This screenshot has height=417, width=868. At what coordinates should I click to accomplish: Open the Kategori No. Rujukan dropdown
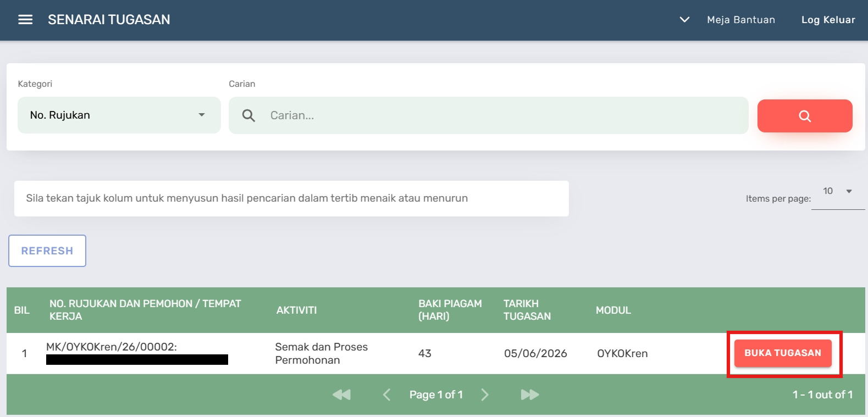point(119,115)
